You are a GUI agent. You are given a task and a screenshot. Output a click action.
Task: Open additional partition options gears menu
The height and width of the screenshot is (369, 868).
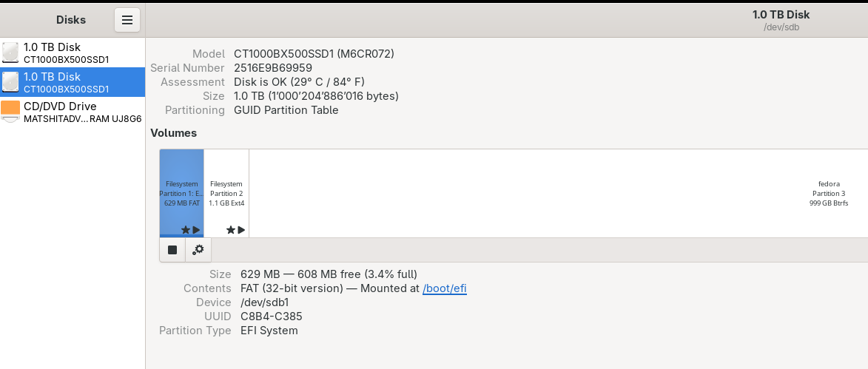point(198,250)
